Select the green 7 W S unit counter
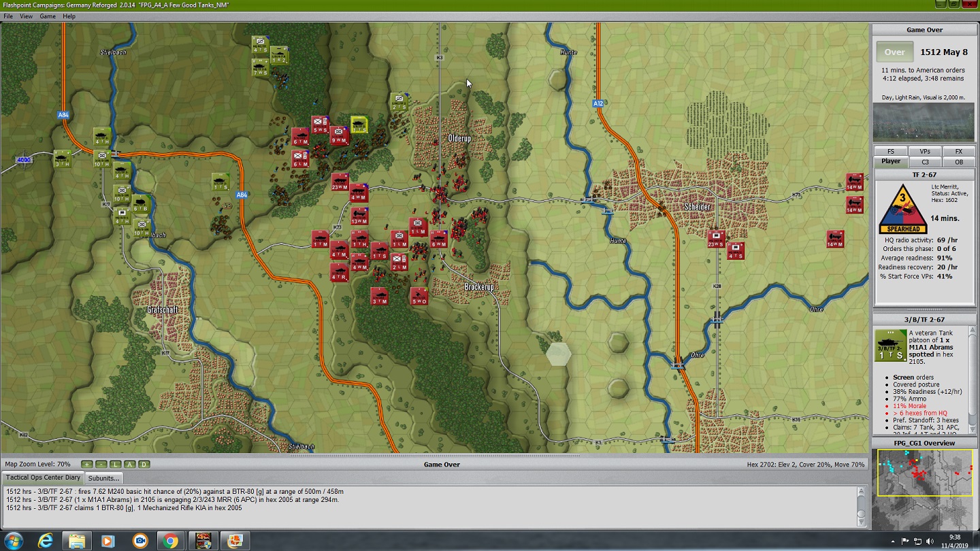Viewport: 980px width, 551px height. pyautogui.click(x=260, y=67)
